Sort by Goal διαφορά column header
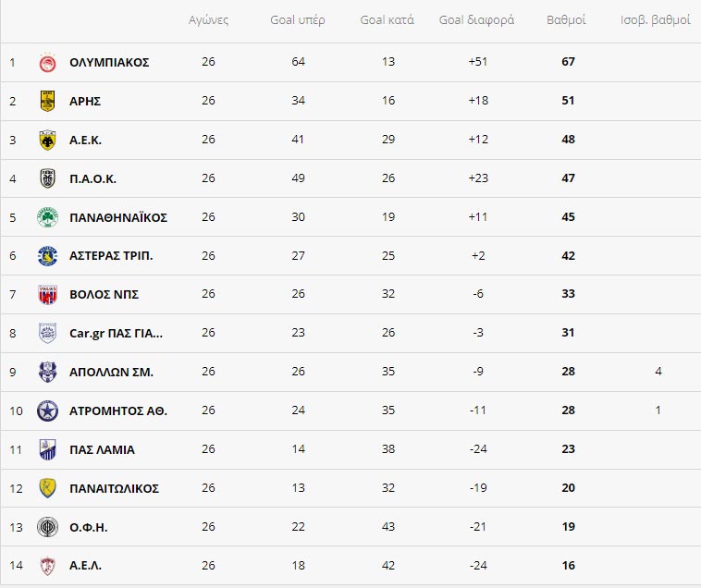Screen dimensions: 701x588 click(476, 20)
